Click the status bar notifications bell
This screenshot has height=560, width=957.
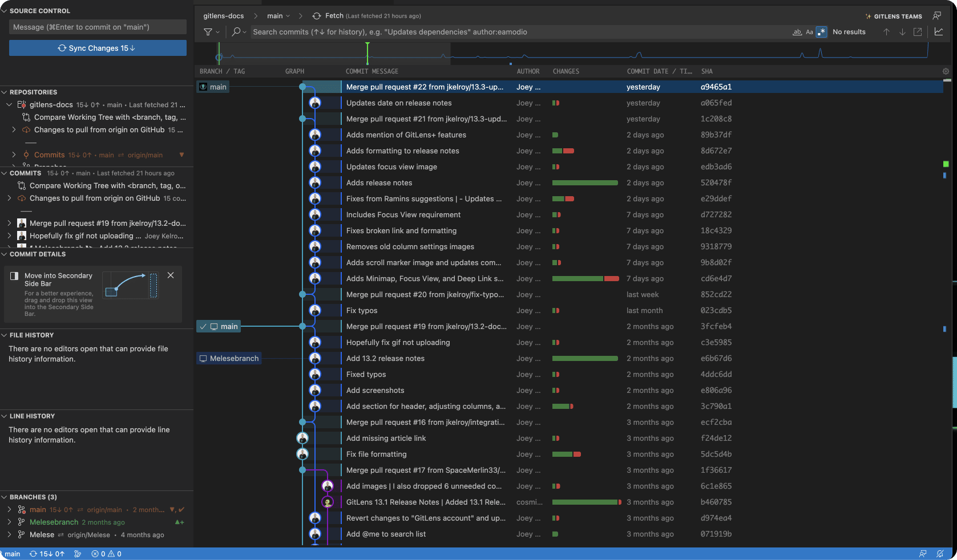(x=940, y=554)
